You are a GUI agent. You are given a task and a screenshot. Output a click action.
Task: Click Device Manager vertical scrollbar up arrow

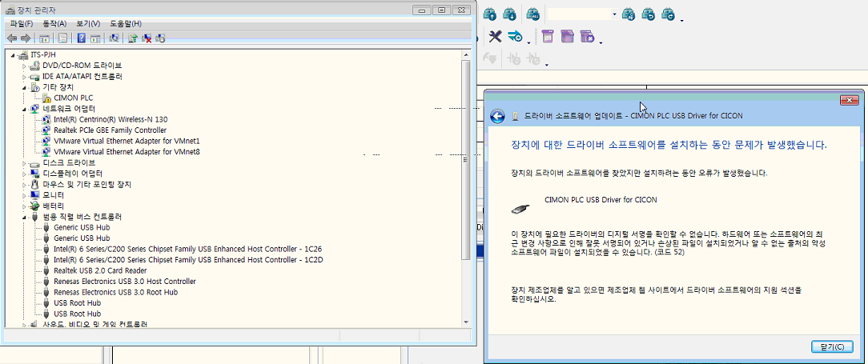pyautogui.click(x=466, y=56)
